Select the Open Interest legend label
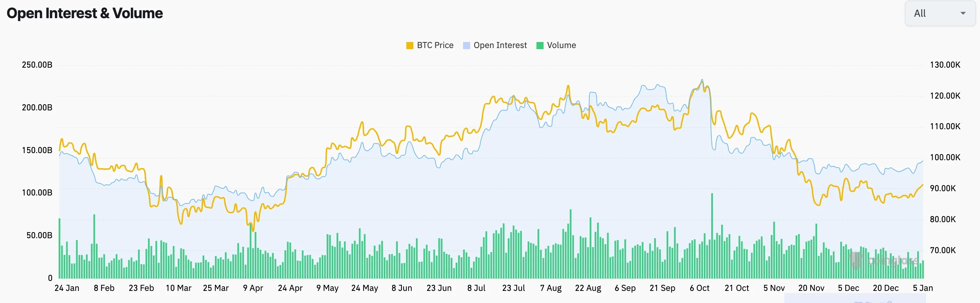This screenshot has width=980, height=303. tap(500, 45)
